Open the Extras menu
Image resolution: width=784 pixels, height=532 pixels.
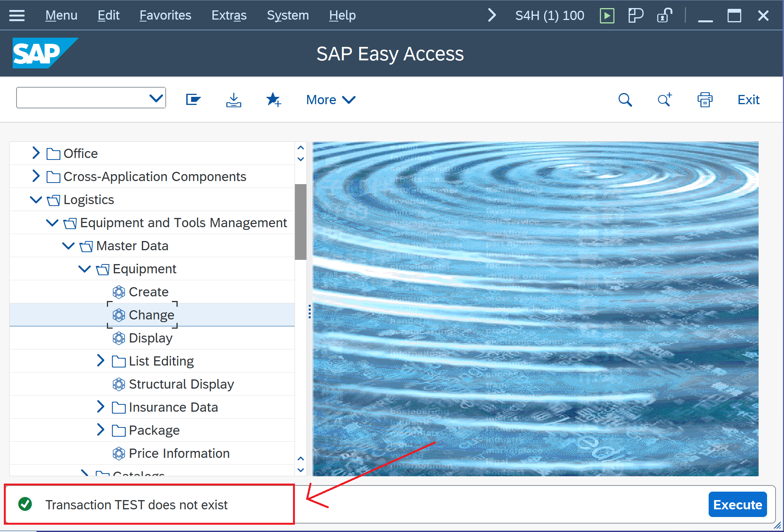click(229, 15)
